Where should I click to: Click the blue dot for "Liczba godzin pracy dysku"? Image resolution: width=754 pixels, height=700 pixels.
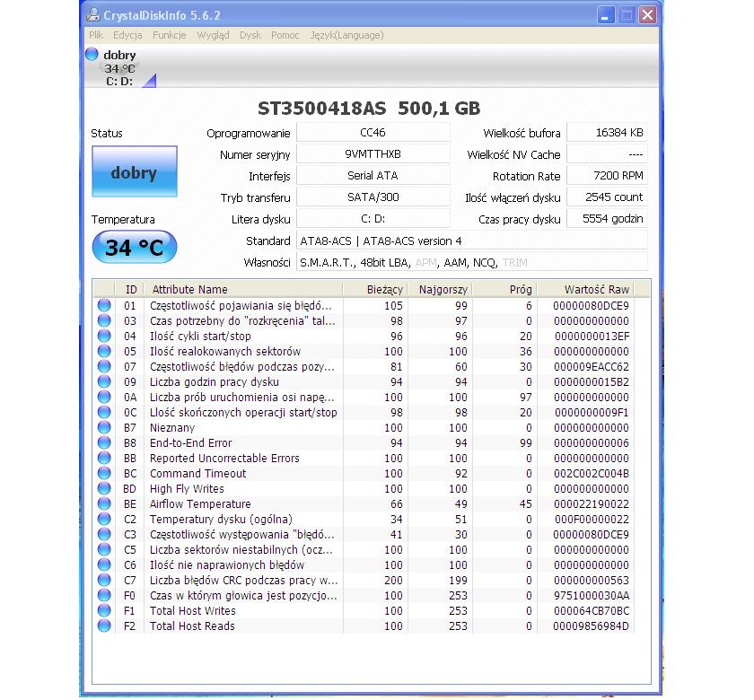click(104, 382)
